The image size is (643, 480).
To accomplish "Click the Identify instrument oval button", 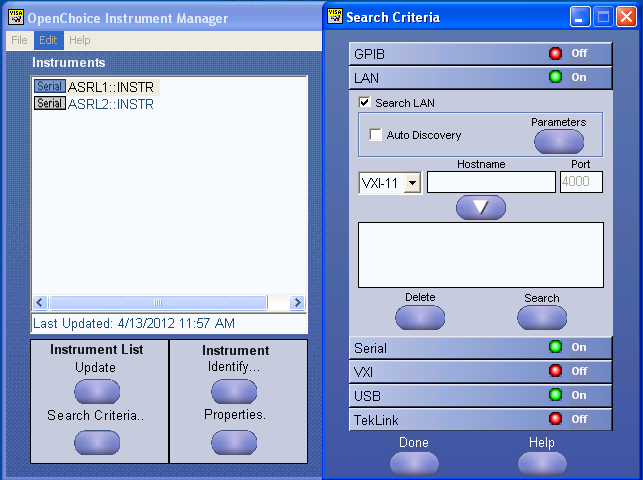I will (x=234, y=391).
